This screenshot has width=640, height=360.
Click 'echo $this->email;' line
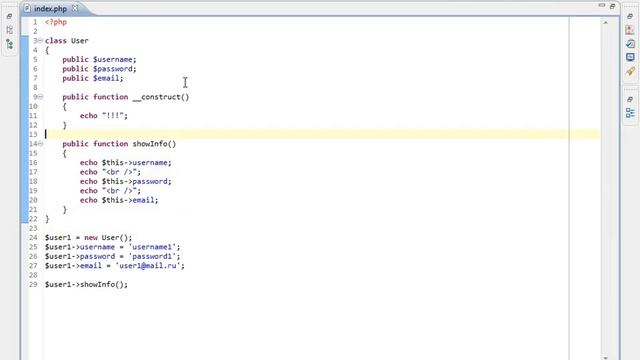(x=119, y=200)
